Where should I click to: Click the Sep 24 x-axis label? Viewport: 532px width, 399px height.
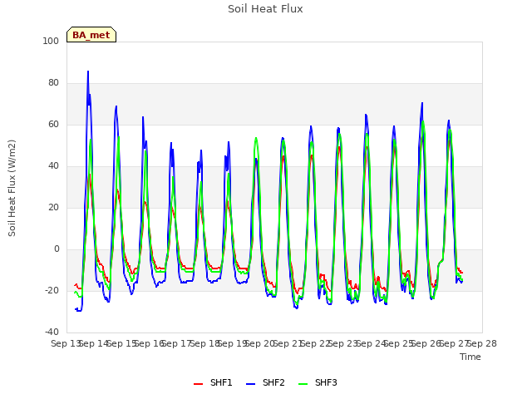point(372,343)
